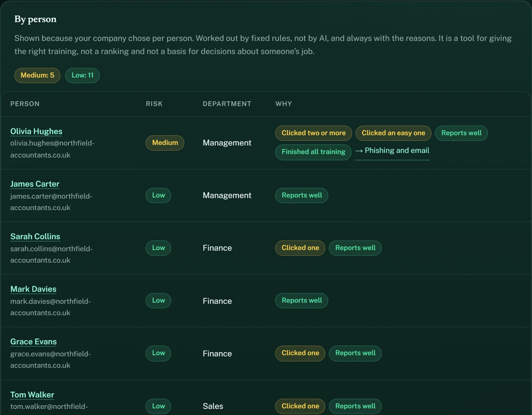Click 'Clicked one' chip in Grace Evans's row
Screen dimensions: 532x415
[x=300, y=353]
